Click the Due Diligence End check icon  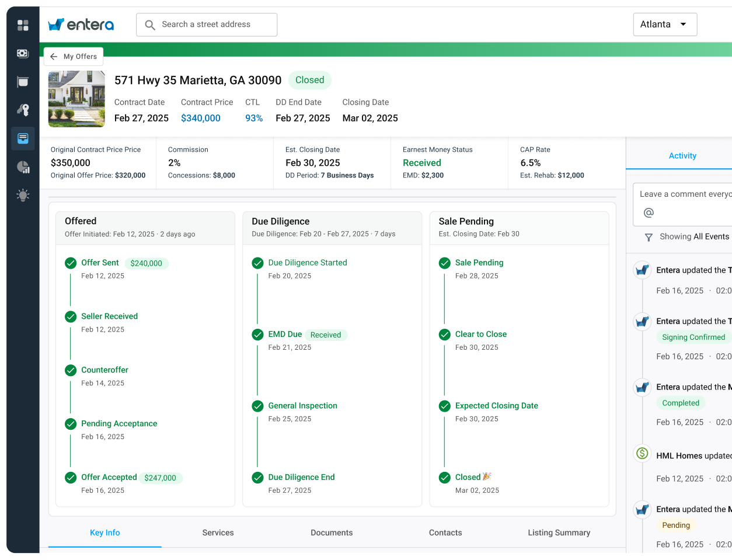(257, 478)
